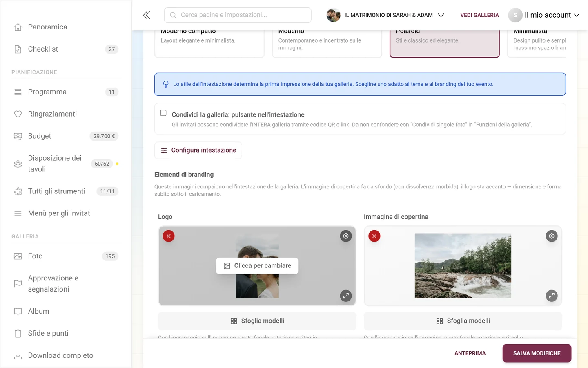
Task: Enable Condividi la galleria checkbox
Action: (163, 113)
